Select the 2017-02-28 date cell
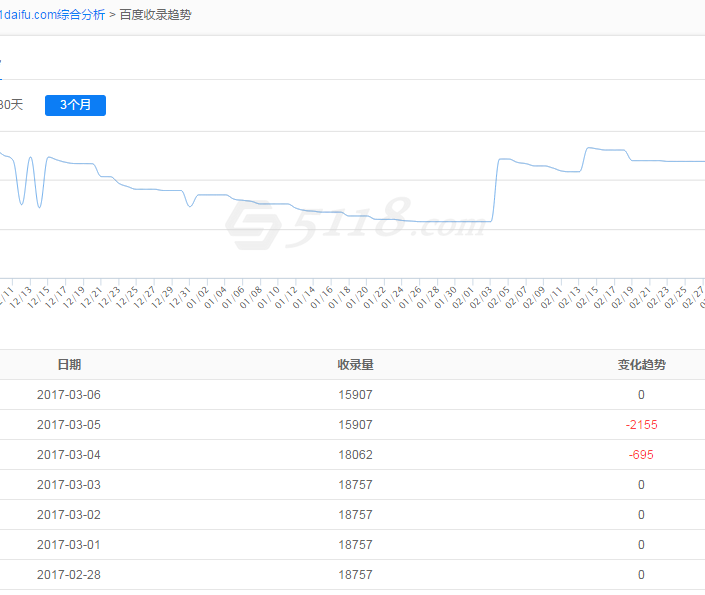705x595 pixels. pos(69,575)
